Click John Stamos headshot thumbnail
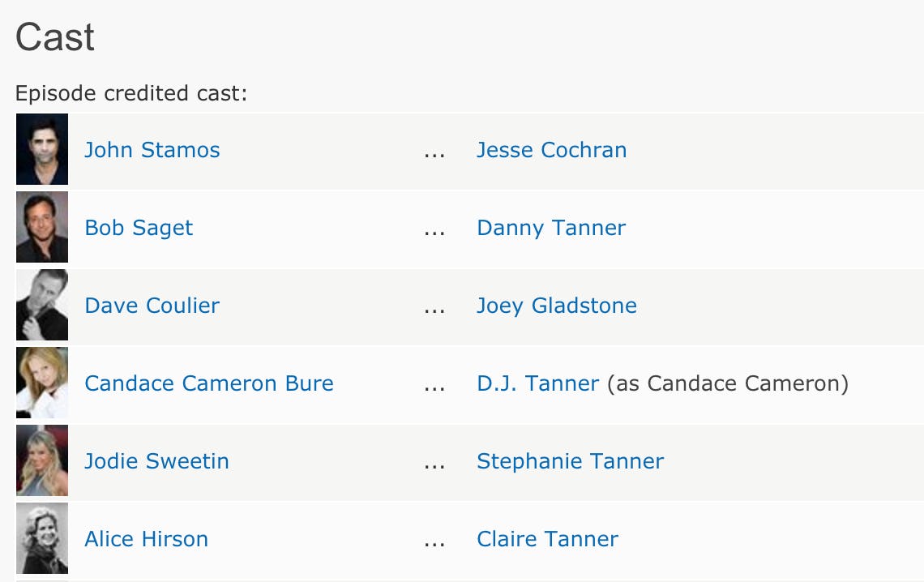The height and width of the screenshot is (582, 924). click(x=42, y=150)
